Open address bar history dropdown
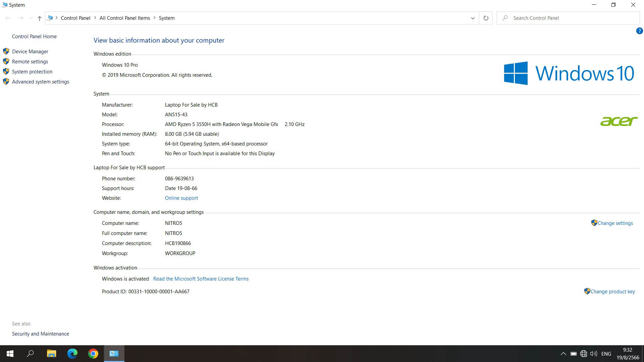The image size is (644, 362). tap(473, 18)
